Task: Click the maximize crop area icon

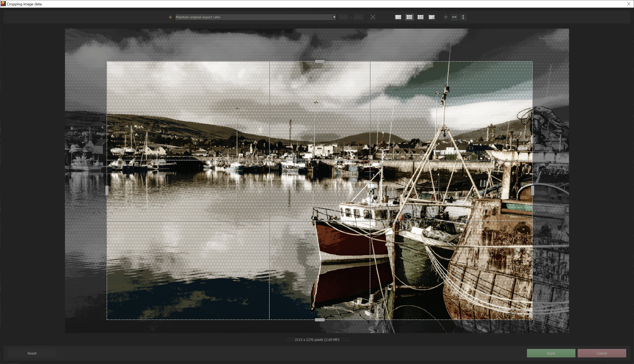Action: tap(373, 17)
